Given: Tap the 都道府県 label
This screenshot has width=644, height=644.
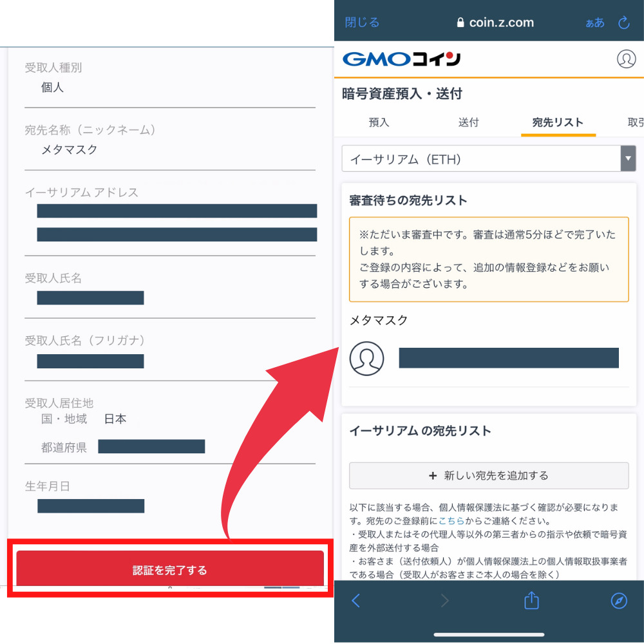Looking at the screenshot, I should click(64, 448).
